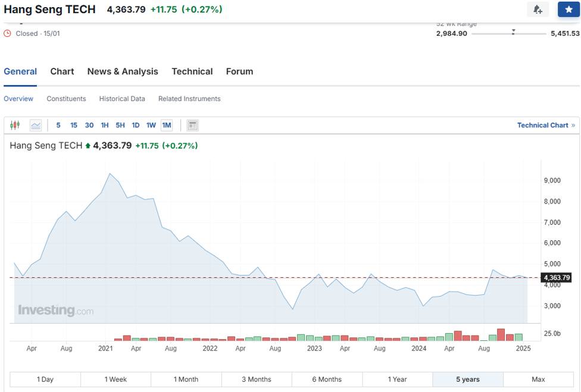Click the 2025 label on time axis
This screenshot has height=392, width=581.
(523, 349)
